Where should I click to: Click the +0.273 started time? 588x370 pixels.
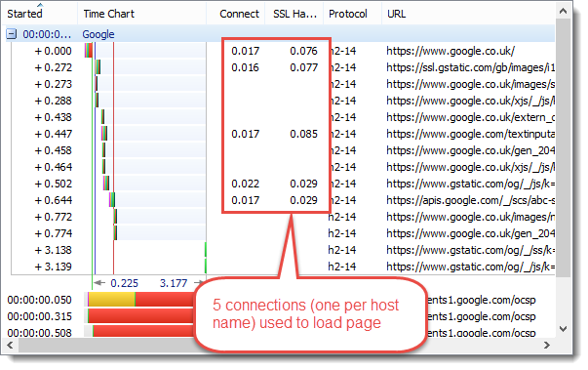tap(53, 84)
